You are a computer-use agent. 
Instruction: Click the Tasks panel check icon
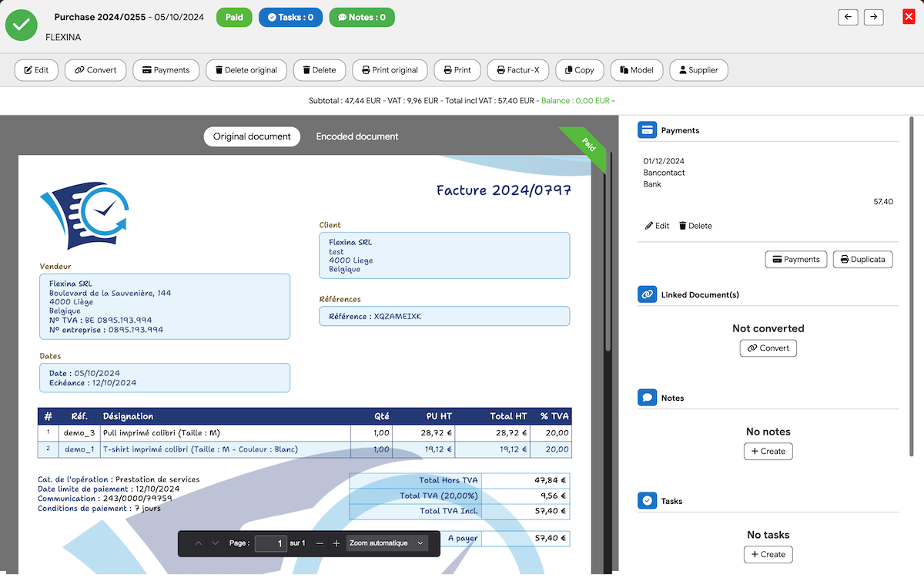(x=647, y=501)
